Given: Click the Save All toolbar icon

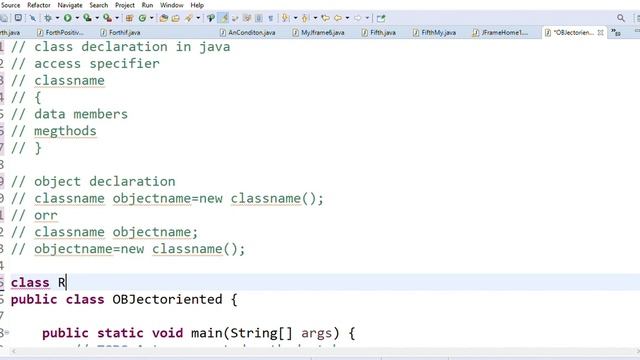Looking at the screenshot, I should pos(4,18).
